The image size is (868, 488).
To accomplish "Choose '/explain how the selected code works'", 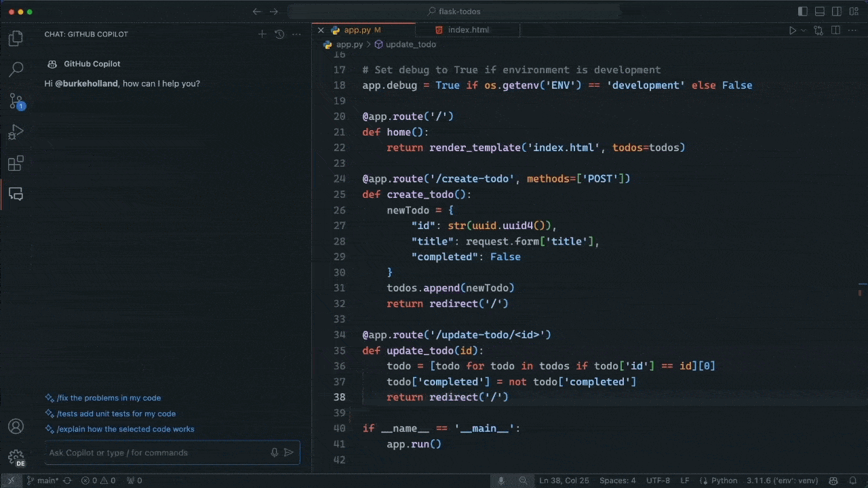I will pos(120,429).
